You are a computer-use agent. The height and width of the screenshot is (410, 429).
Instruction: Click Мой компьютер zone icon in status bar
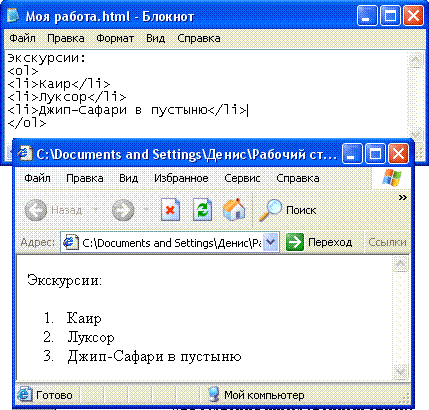213,395
